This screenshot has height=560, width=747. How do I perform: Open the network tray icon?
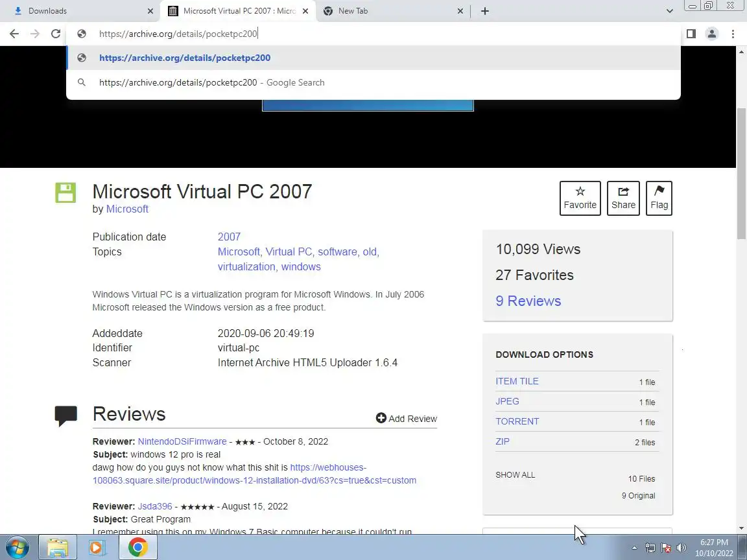[650, 548]
